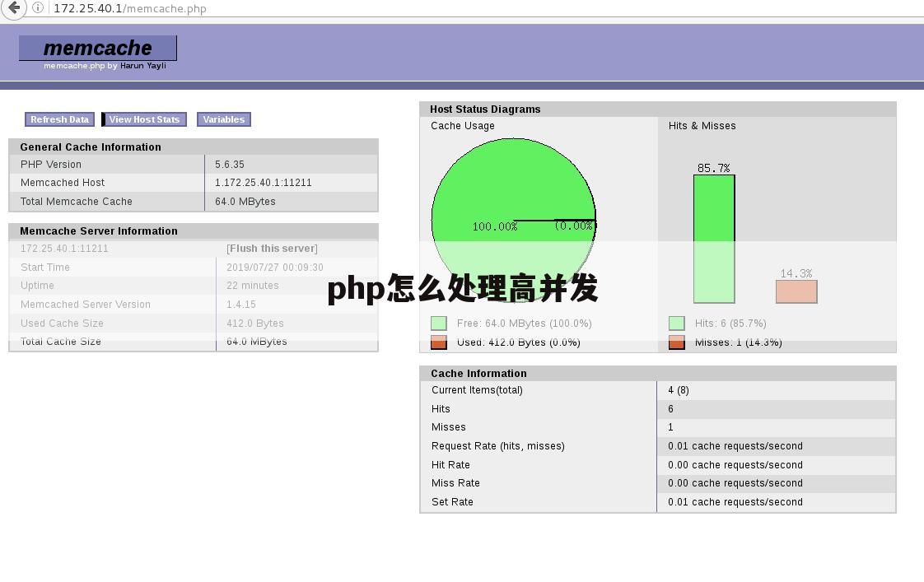Click the Request Rate (hits, misses) label

(498, 446)
